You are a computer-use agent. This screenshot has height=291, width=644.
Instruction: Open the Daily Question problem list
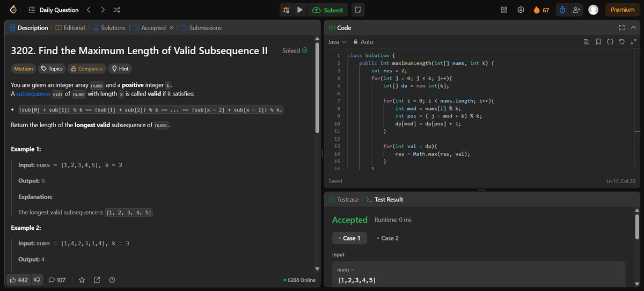pos(53,10)
